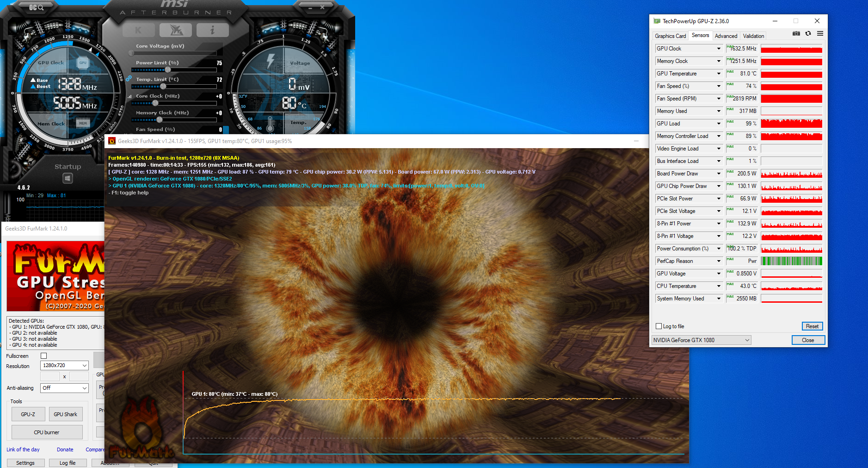Launch GPU Shark from FurMark Tools
Viewport: 868px width, 468px height.
(65, 414)
